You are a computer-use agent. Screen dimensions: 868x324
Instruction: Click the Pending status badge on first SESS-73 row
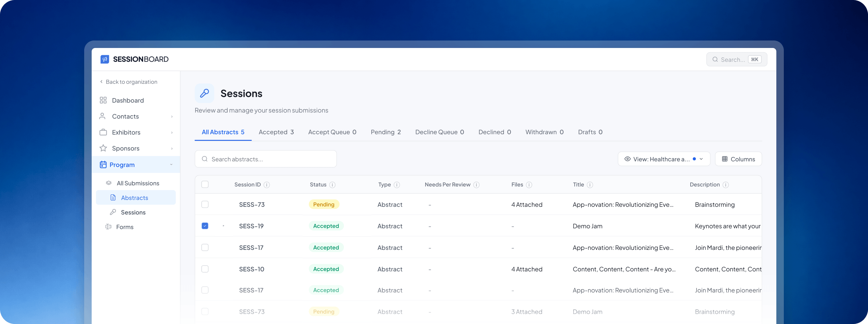click(x=324, y=204)
